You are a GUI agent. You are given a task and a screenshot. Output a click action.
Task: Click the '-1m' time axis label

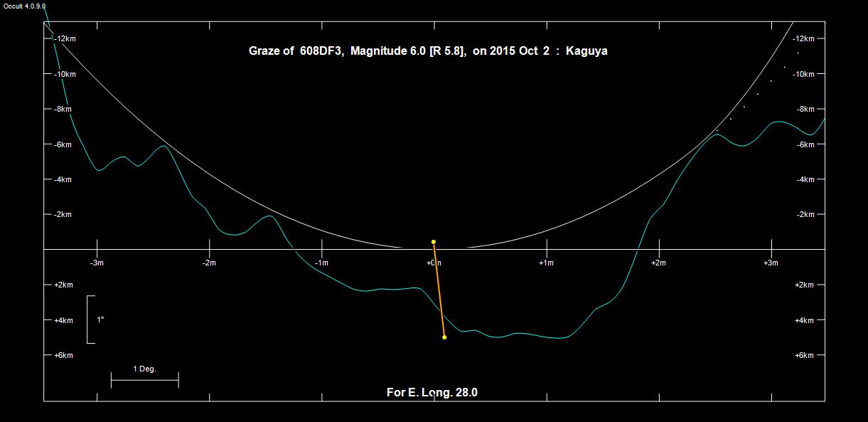321,263
